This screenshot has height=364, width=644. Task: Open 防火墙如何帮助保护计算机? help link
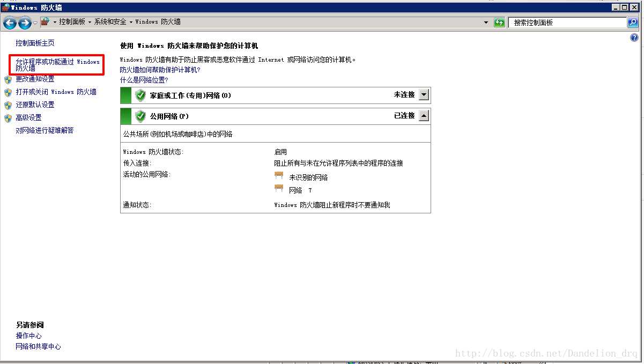(x=160, y=70)
